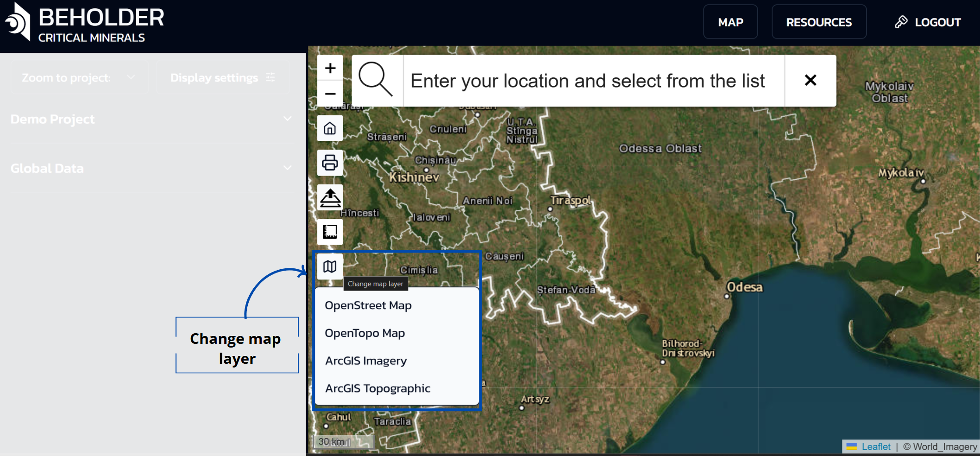Select the measure ruler tool
Screen dimensions: 980x456
330,232
